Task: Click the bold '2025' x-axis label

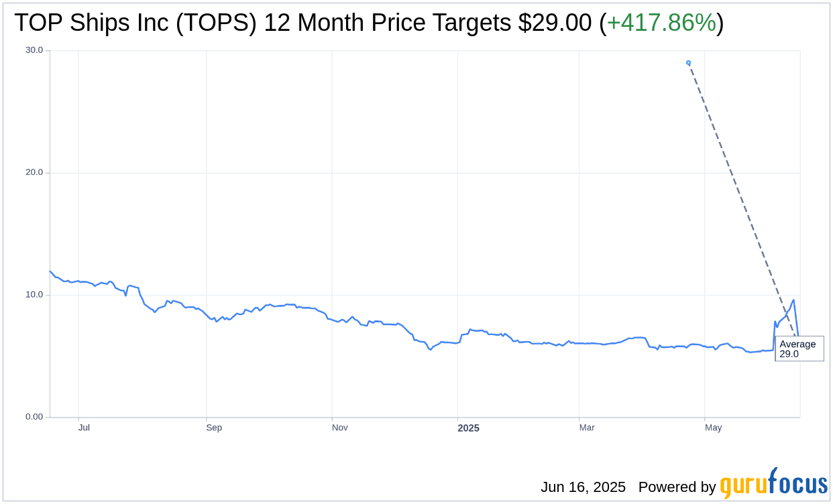Action: click(x=468, y=428)
